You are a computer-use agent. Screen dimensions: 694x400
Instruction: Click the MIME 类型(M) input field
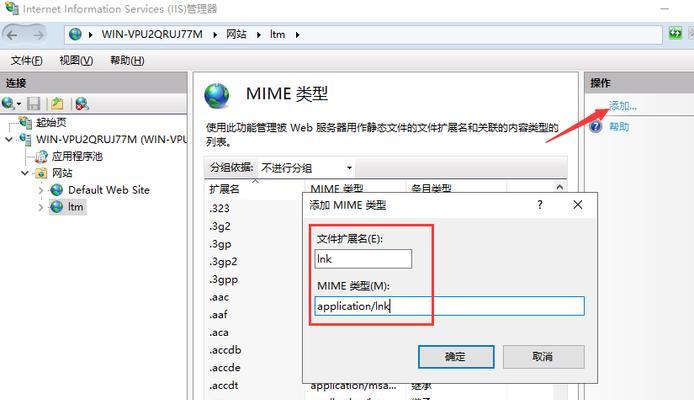(x=449, y=306)
